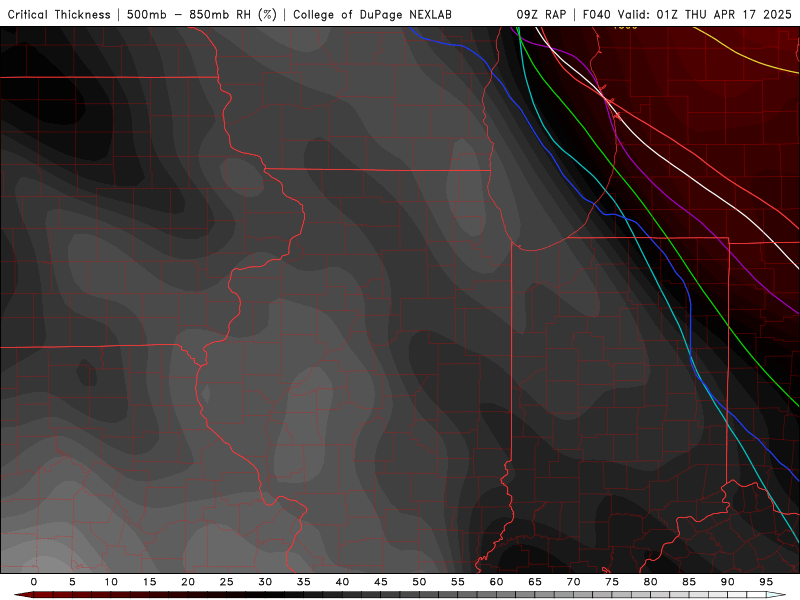Click the colorbar label "25"
800x600 pixels.
(x=227, y=582)
